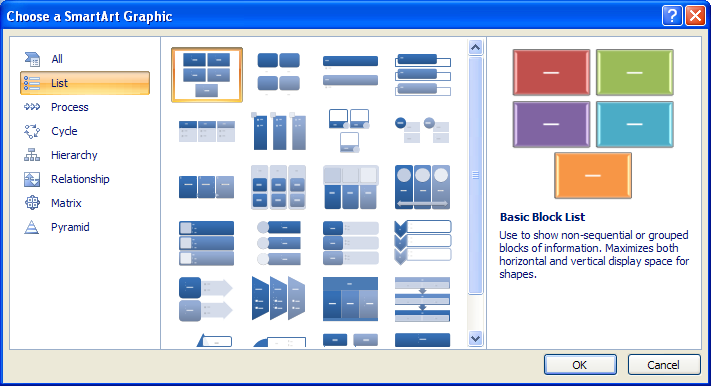Select the Vertical Picture Accent List with round placeholders
This screenshot has height=386, width=711.
[x=278, y=243]
